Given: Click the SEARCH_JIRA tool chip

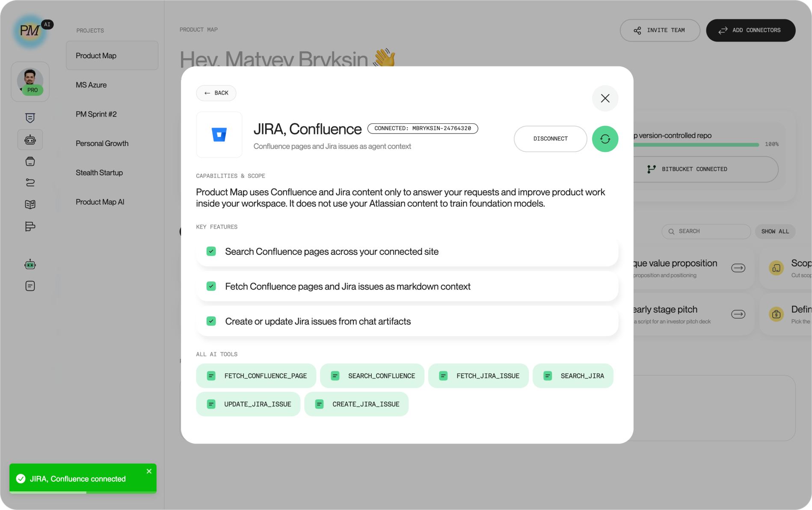Looking at the screenshot, I should point(573,376).
